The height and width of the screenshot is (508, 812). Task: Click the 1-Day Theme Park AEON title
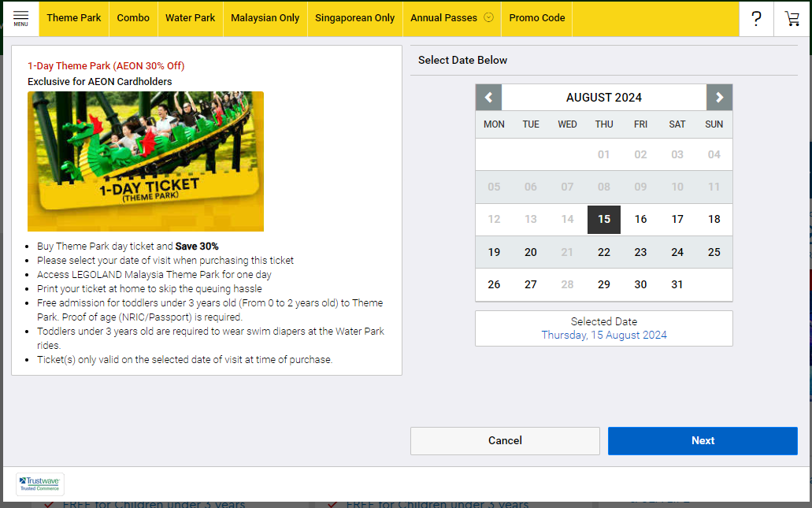106,66
